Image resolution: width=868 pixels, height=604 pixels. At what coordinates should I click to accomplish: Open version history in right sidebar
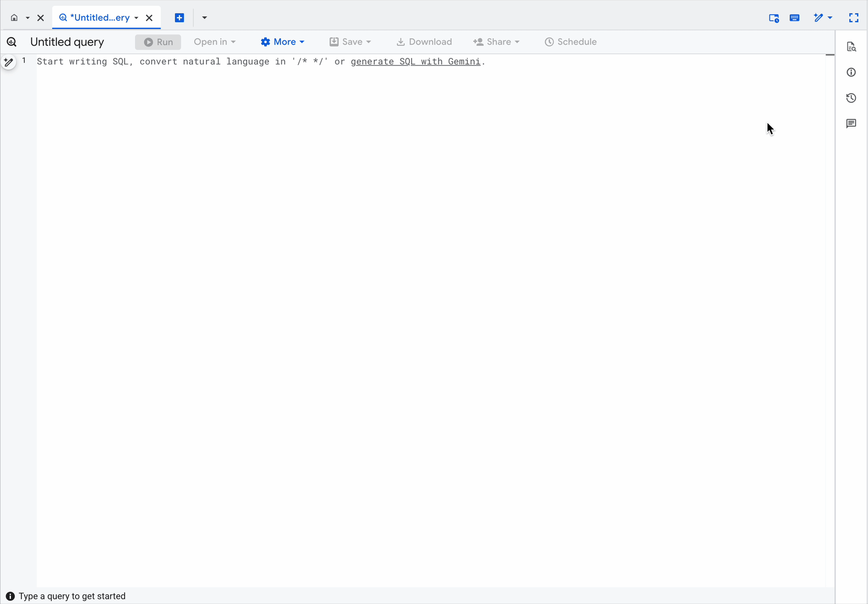(851, 98)
